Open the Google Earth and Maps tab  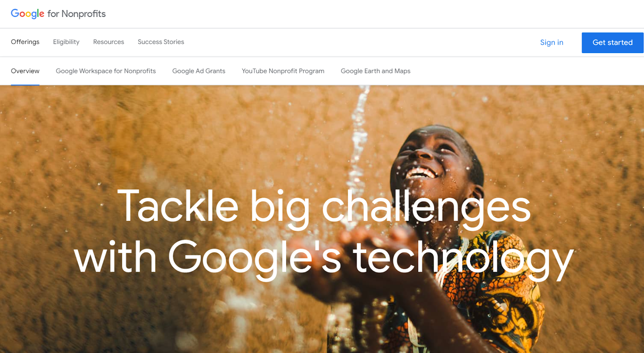pos(376,71)
